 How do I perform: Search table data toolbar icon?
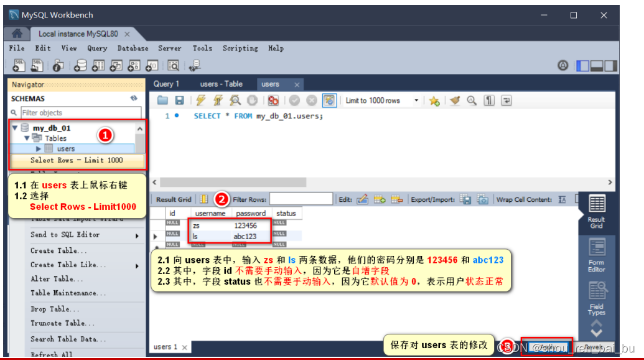(174, 65)
